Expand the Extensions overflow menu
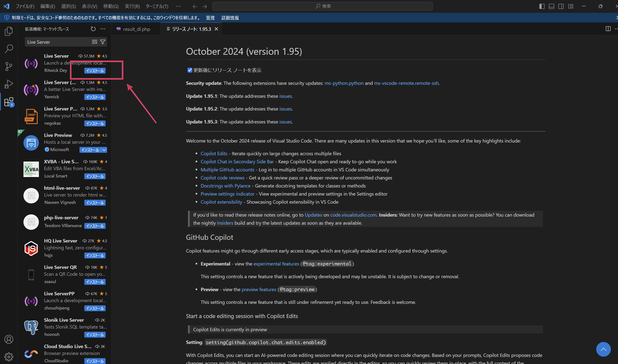The width and height of the screenshot is (618, 364). (103, 29)
